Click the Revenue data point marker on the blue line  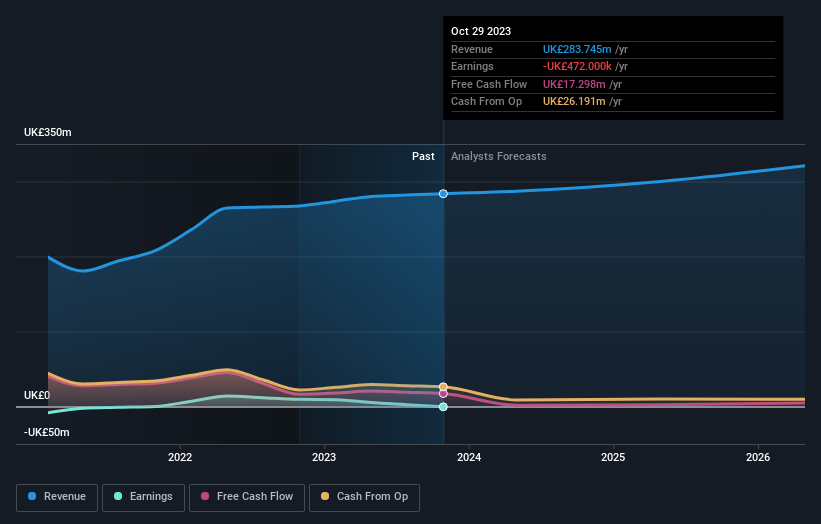pyautogui.click(x=443, y=194)
